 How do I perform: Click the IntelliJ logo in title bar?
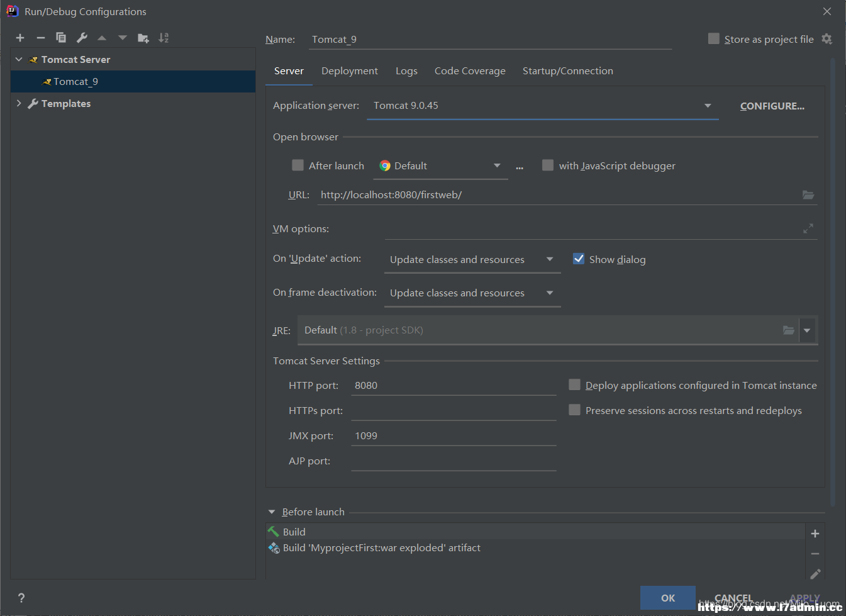12,11
